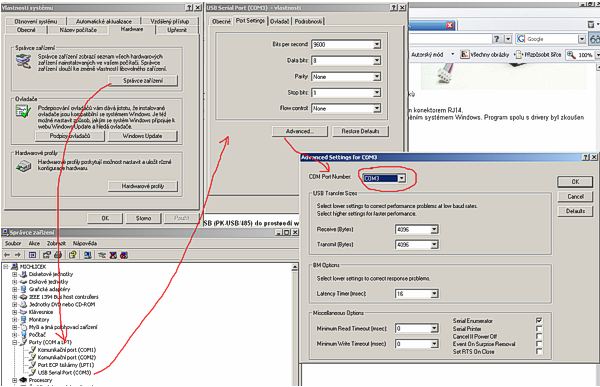Open the browser zoom 100% dropdown
Image resolution: width=600 pixels, height=387 pixels.
[x=597, y=55]
